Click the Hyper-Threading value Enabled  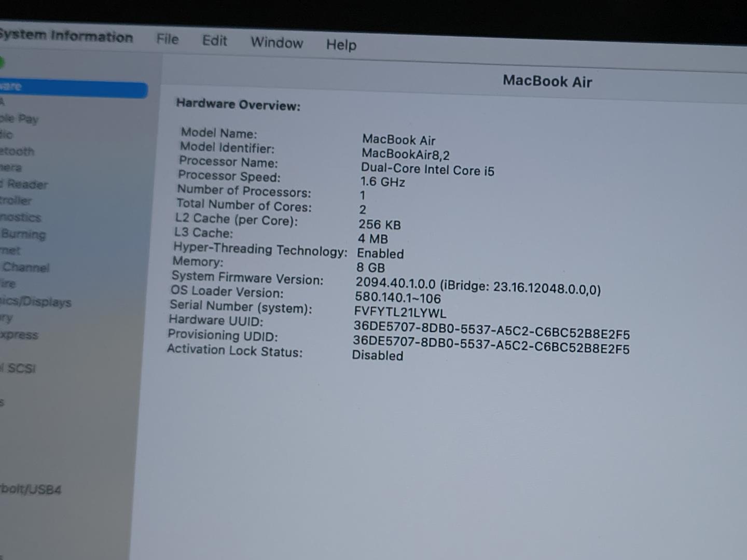380,254
